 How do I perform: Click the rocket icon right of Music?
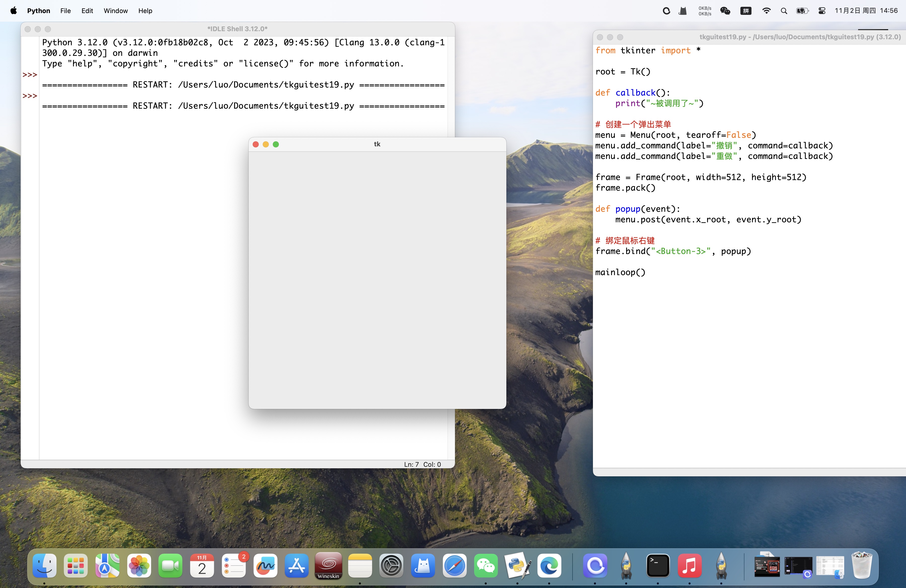(x=721, y=566)
